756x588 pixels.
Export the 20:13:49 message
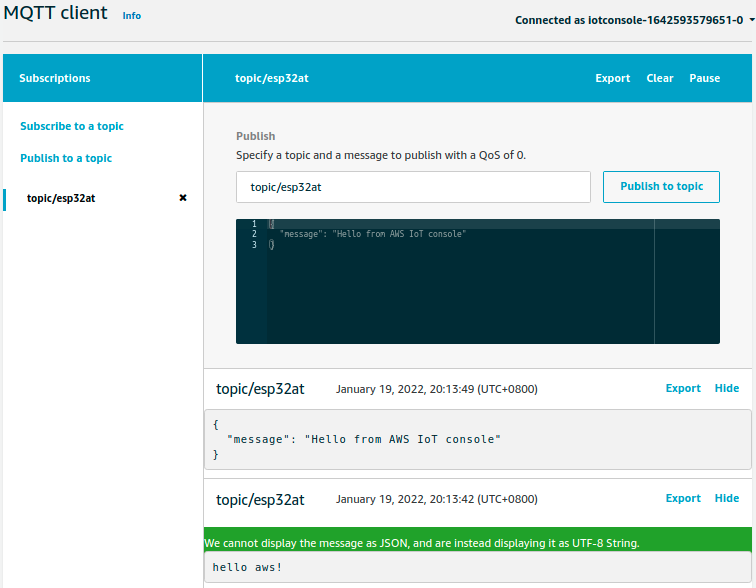pyautogui.click(x=683, y=388)
